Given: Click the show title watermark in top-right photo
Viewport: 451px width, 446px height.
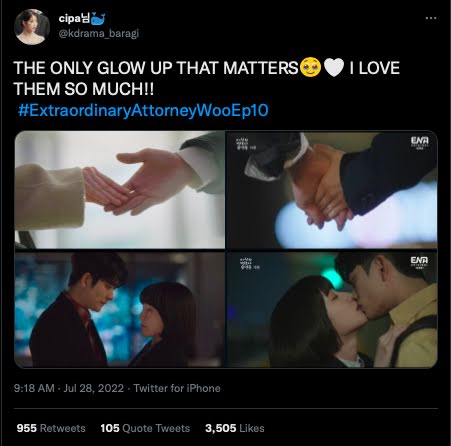Looking at the screenshot, I should [x=245, y=144].
